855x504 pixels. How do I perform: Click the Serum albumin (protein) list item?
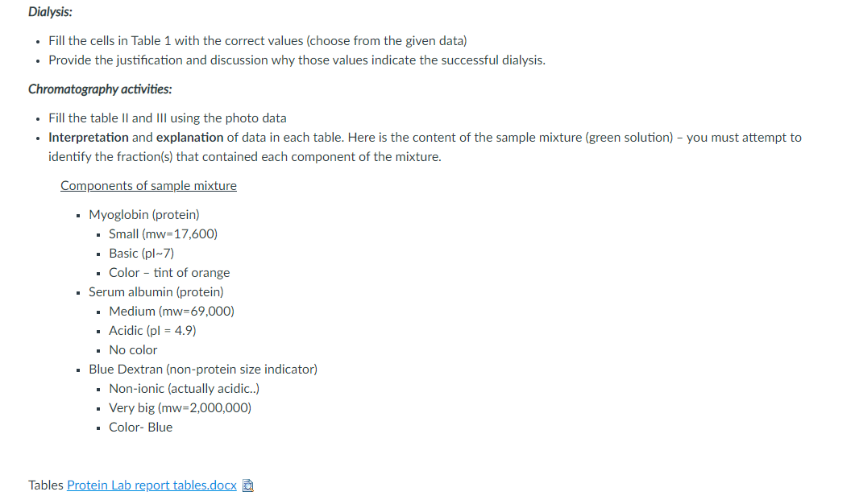tap(156, 292)
